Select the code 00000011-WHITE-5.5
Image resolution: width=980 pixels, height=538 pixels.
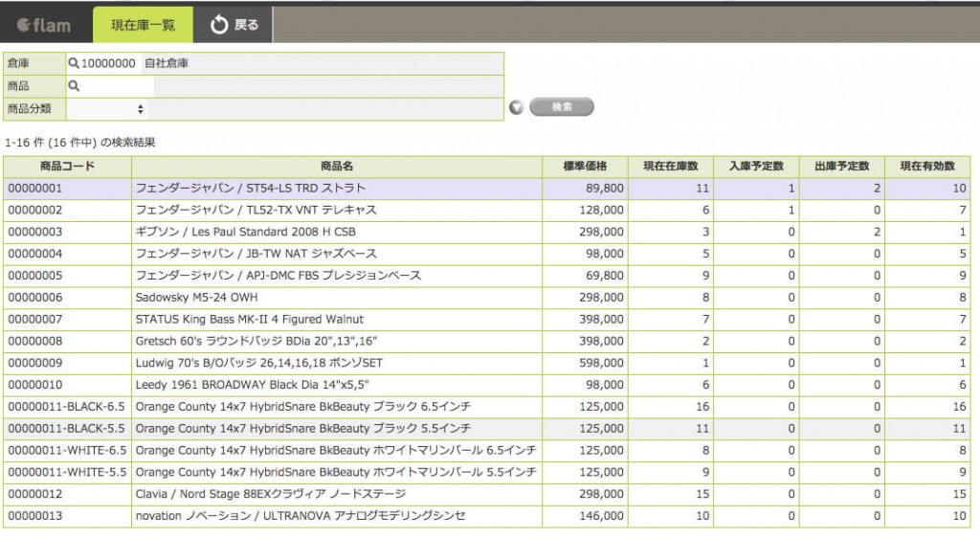[67, 472]
